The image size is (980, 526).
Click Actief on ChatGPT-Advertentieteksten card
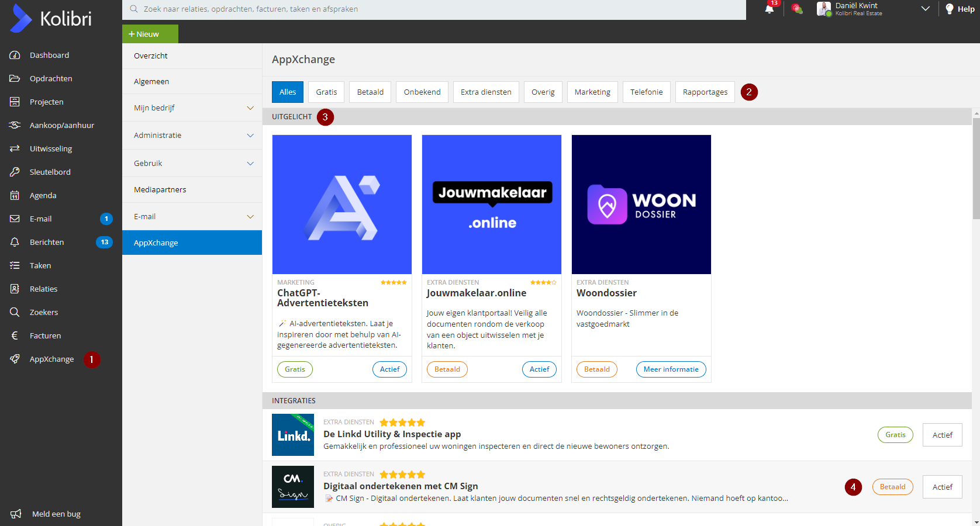click(x=389, y=369)
